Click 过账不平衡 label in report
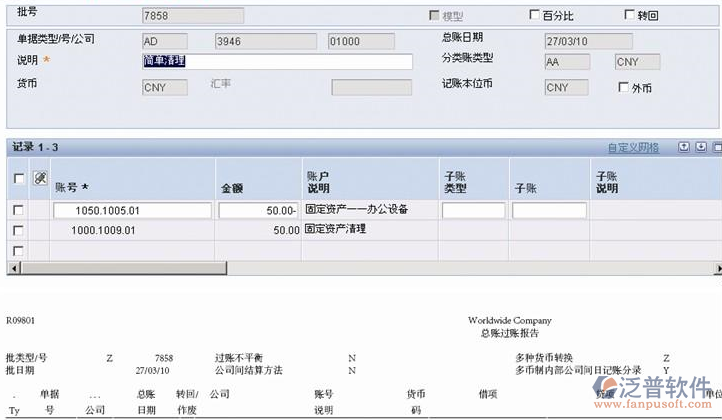The image size is (722, 420). point(239,358)
